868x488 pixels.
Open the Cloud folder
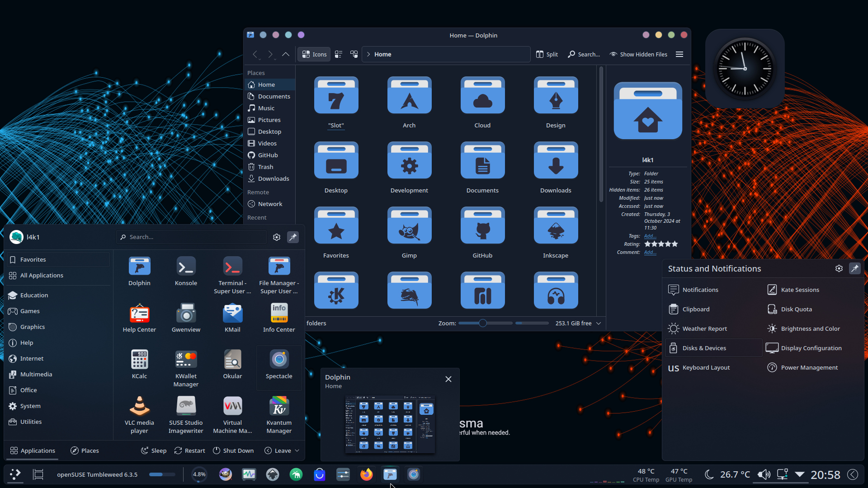point(482,103)
